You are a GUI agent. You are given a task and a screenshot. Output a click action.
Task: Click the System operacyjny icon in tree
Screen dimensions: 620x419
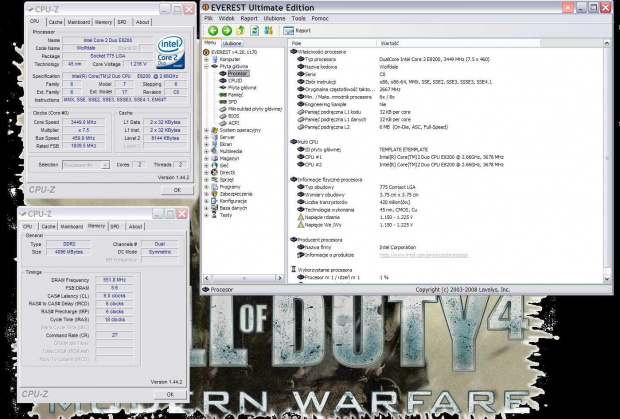(x=214, y=130)
